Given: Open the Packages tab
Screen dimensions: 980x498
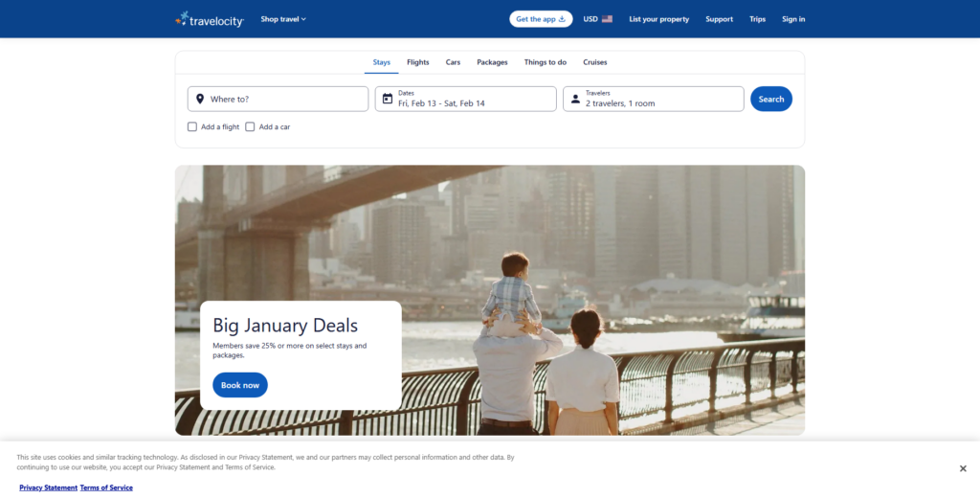Looking at the screenshot, I should point(492,62).
